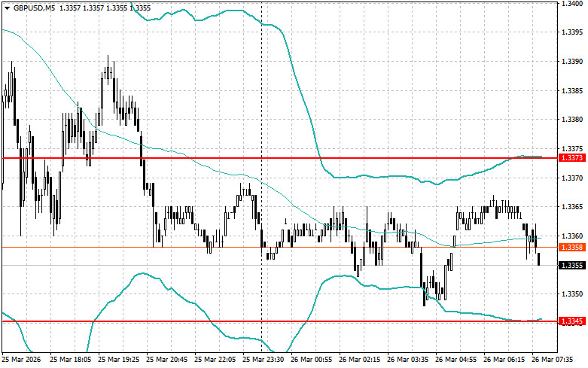Click the 1.3395 price scale value
Screen dimensions: 588x368
coord(572,32)
